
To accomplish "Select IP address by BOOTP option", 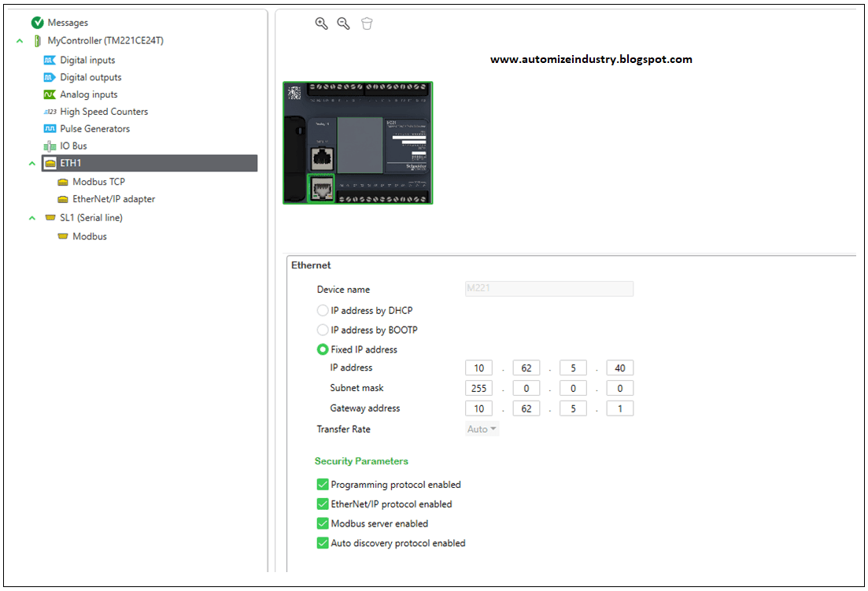I will coord(322,330).
